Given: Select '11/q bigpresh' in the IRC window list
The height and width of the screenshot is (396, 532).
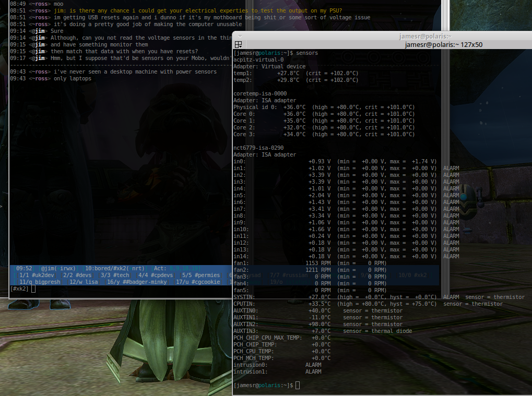Looking at the screenshot, I should pyautogui.click(x=39, y=282).
